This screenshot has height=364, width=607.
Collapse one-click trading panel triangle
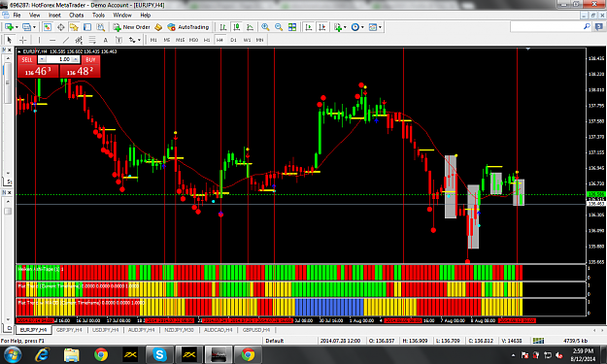(19, 51)
